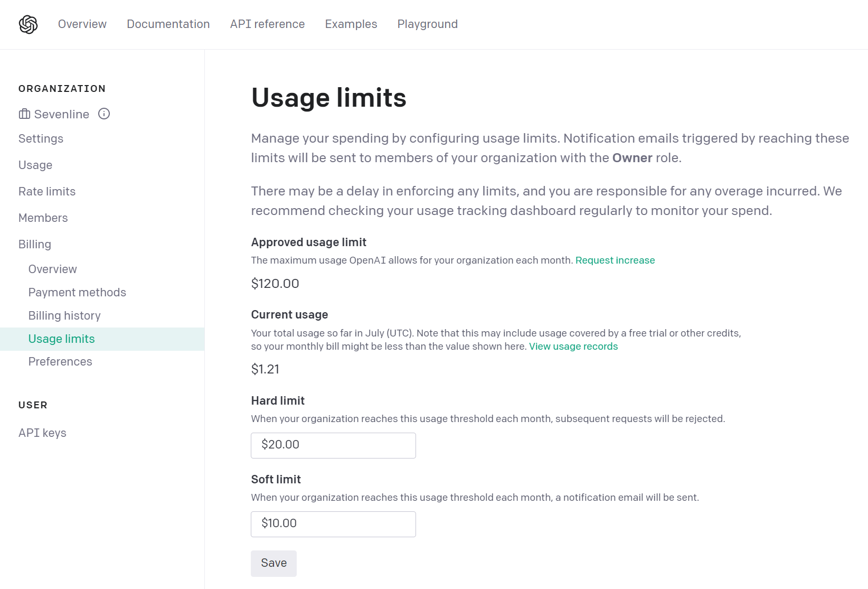The image size is (868, 589).
Task: Open the info tooltip next to Sevenline
Action: click(104, 114)
